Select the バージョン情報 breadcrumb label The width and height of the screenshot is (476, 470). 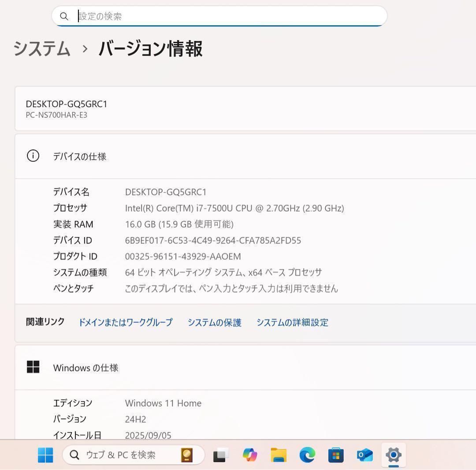tap(151, 50)
